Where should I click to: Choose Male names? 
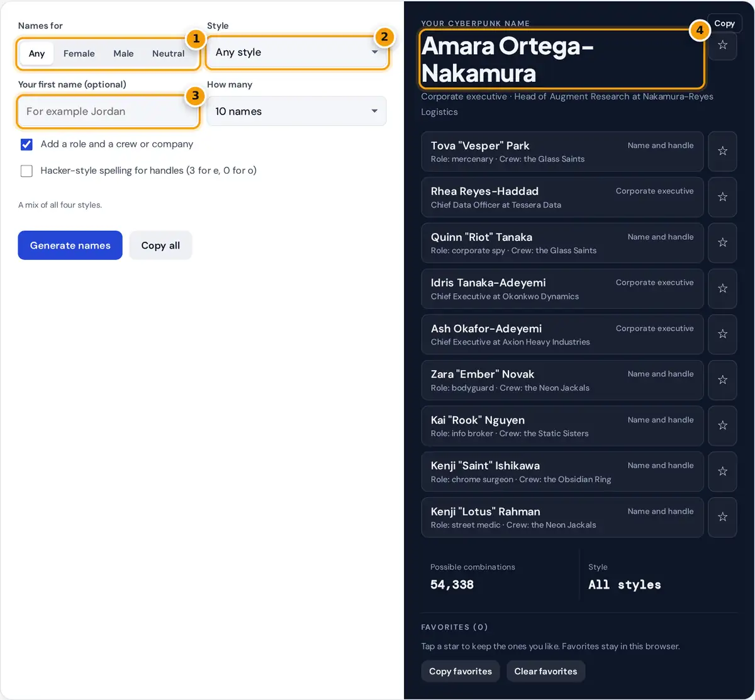123,54
